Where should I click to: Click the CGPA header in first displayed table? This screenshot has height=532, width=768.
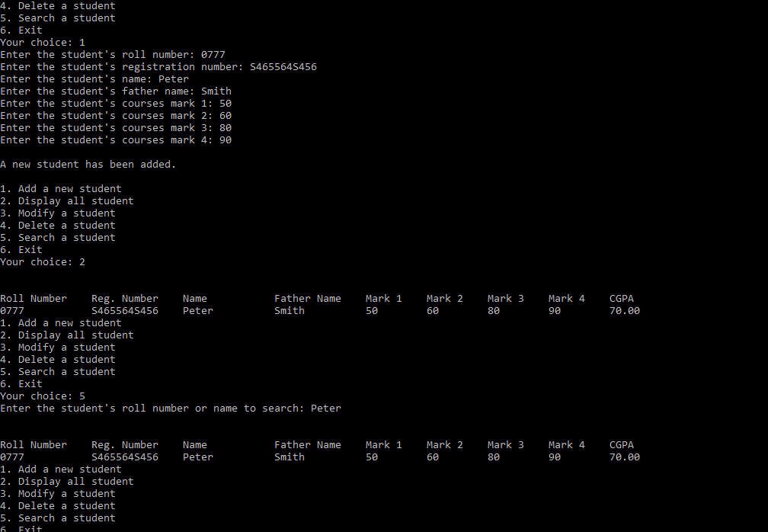(x=622, y=299)
